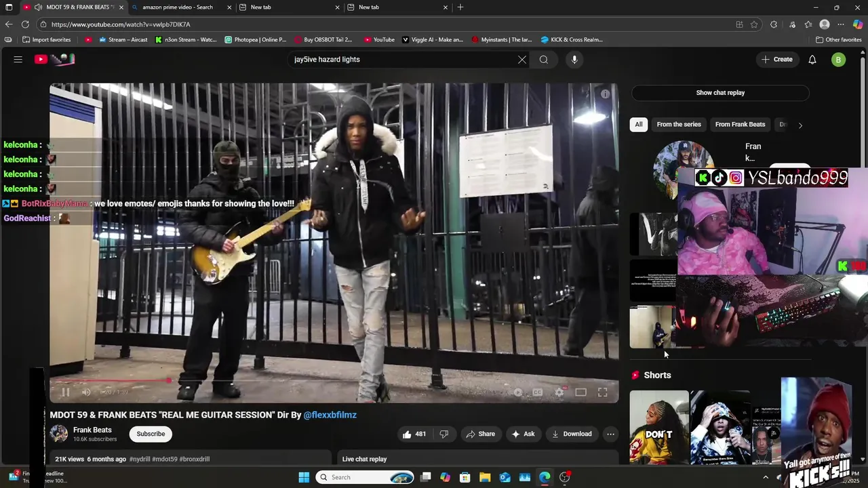This screenshot has width=868, height=488.
Task: Download the video
Action: pyautogui.click(x=572, y=434)
